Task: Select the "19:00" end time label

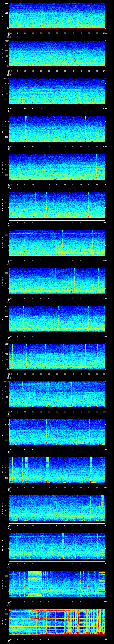Action: point(105,147)
